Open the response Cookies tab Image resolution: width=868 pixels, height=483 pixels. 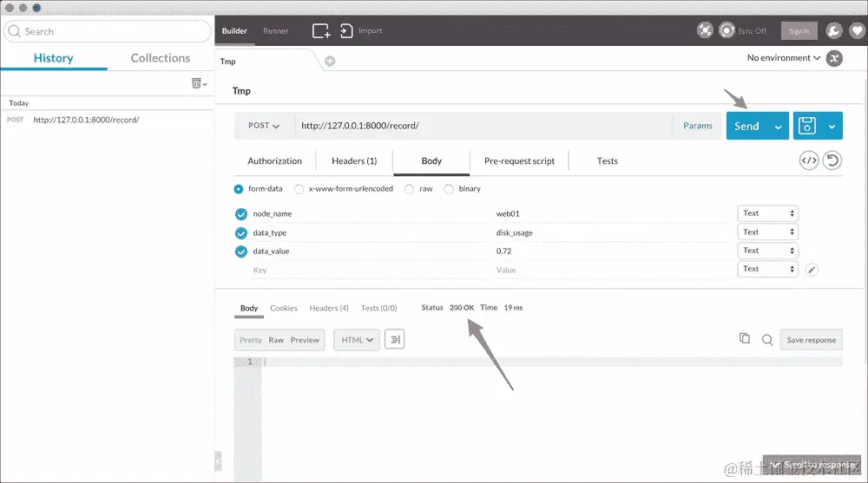[284, 308]
